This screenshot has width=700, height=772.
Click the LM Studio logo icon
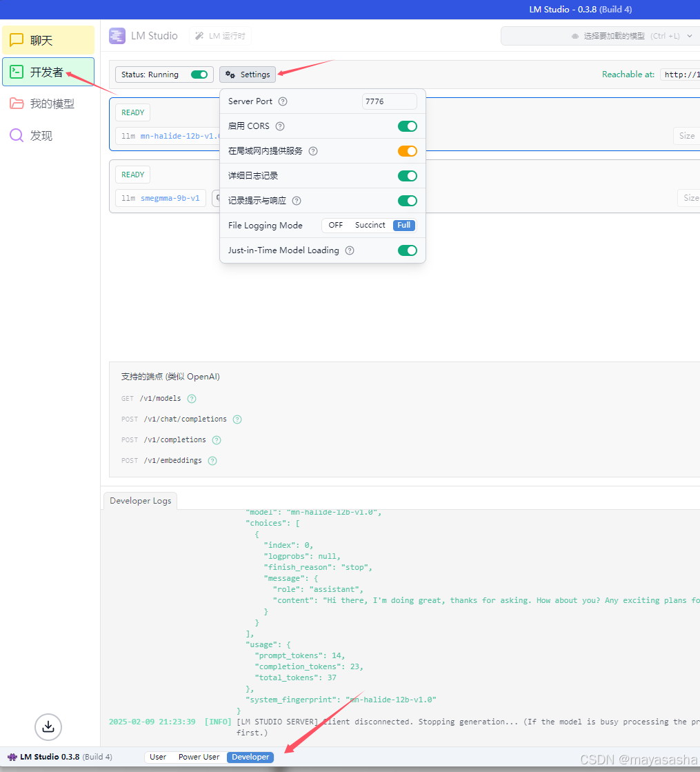tap(117, 36)
